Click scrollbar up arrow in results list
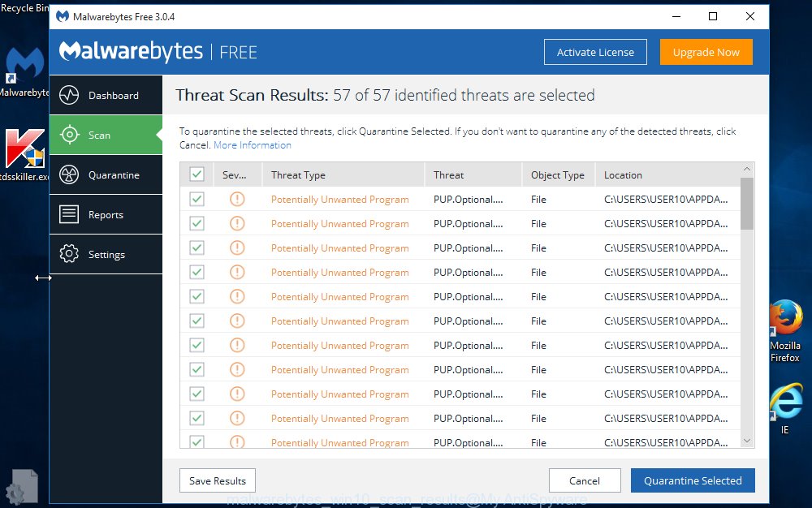This screenshot has height=508, width=812. pyautogui.click(x=747, y=170)
